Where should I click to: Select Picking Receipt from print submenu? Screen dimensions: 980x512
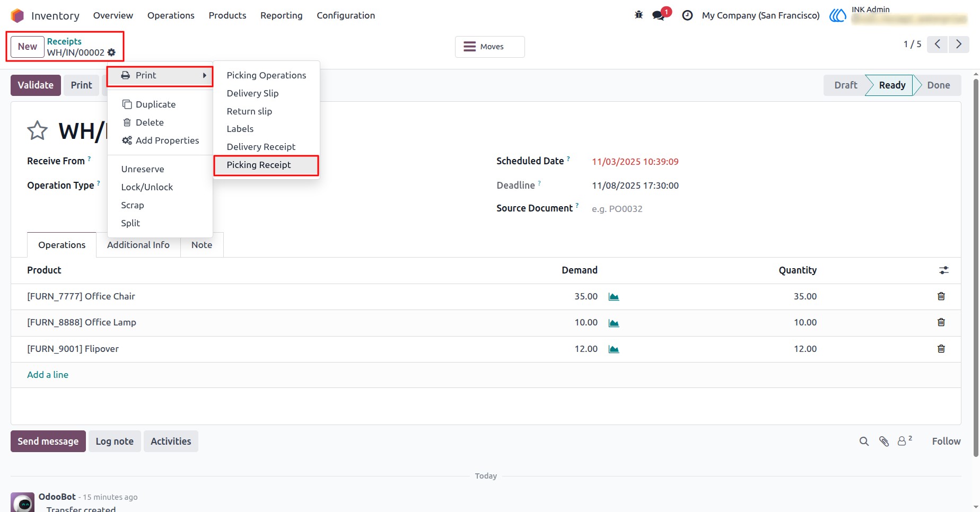(x=266, y=165)
